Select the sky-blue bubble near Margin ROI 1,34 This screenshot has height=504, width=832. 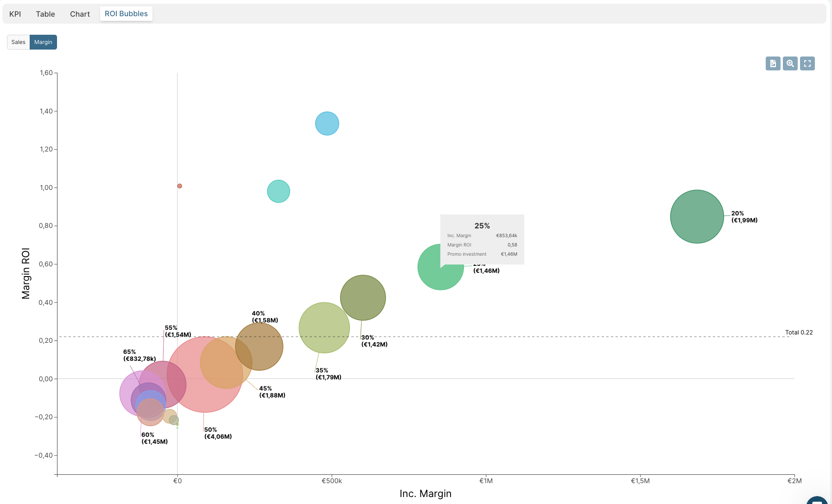(x=327, y=123)
